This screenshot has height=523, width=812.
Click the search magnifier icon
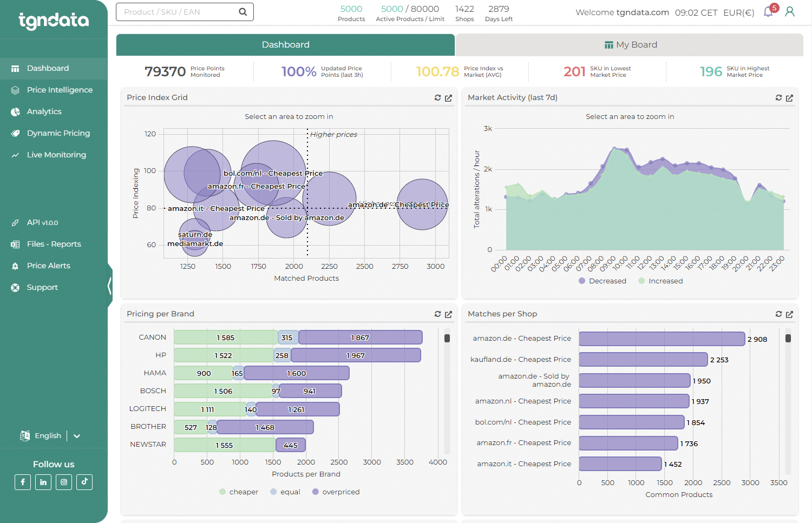(243, 12)
